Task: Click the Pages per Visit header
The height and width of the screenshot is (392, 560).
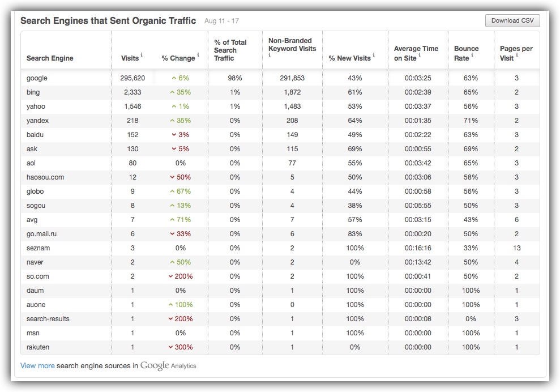Action: point(516,53)
